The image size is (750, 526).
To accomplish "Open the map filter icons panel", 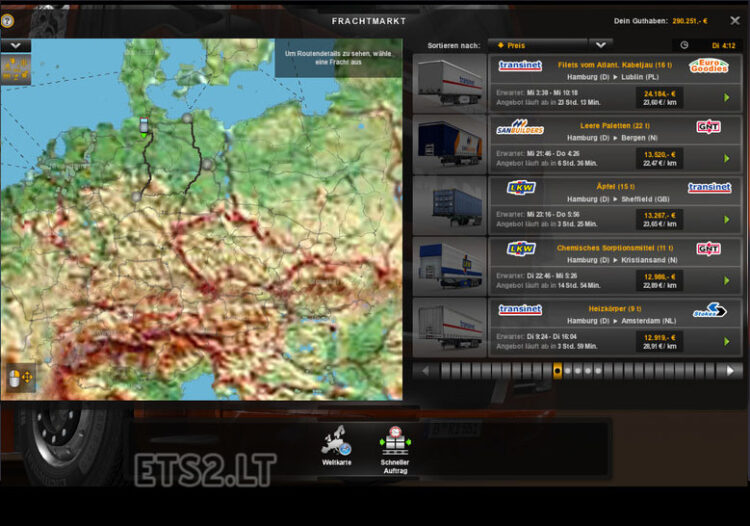I will pos(16,69).
